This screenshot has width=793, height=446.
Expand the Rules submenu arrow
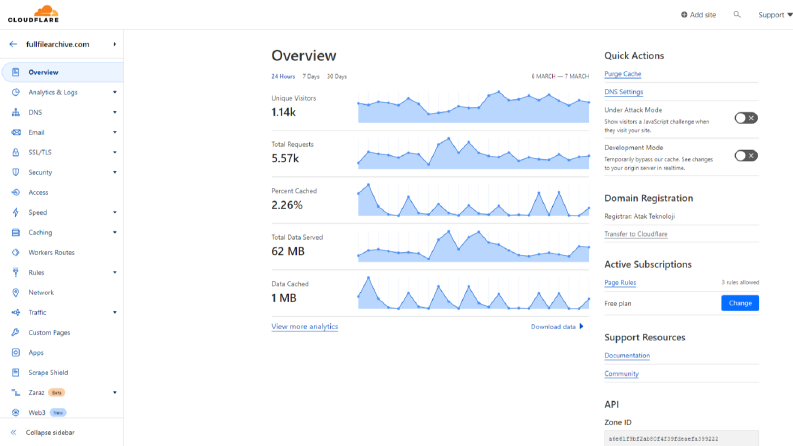pyautogui.click(x=115, y=273)
